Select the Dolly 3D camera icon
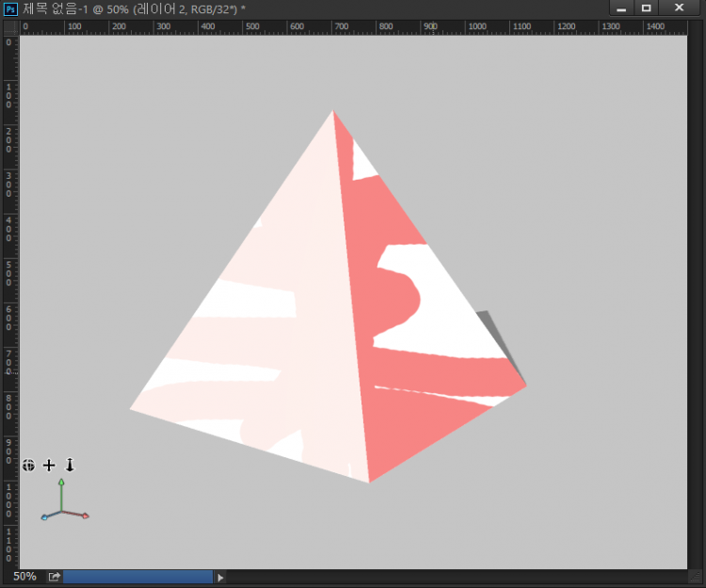Screen dimensions: 706x588 (69, 465)
